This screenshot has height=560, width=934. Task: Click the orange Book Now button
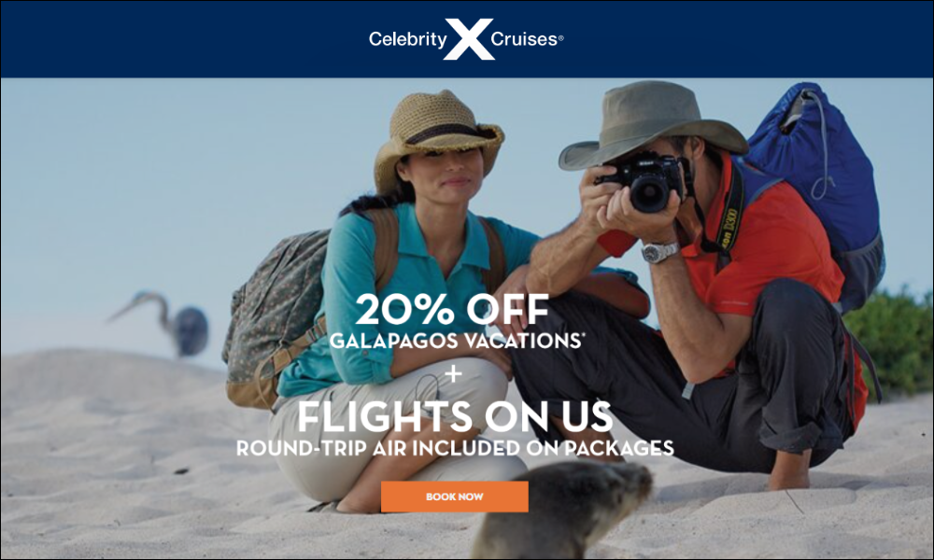coord(455,497)
